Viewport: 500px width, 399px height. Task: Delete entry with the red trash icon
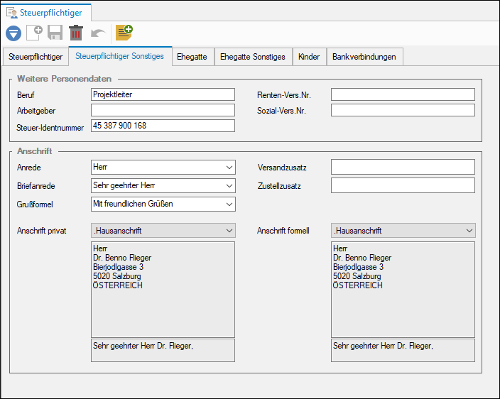[76, 33]
